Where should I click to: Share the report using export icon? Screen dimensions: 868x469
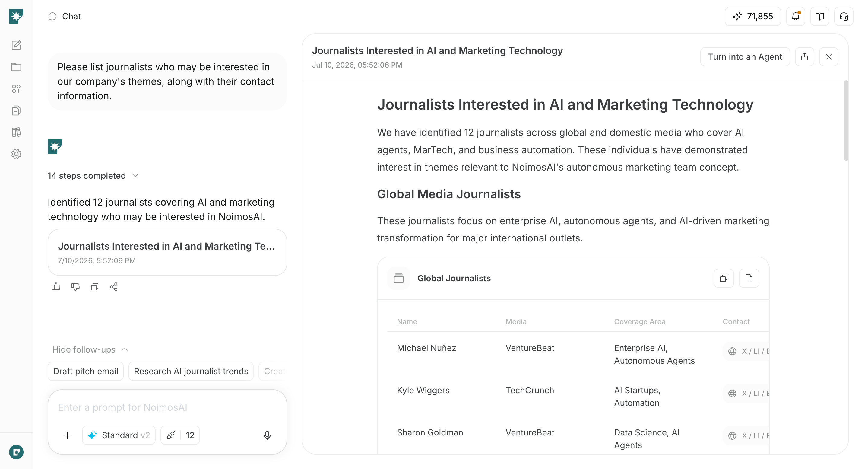pos(805,57)
